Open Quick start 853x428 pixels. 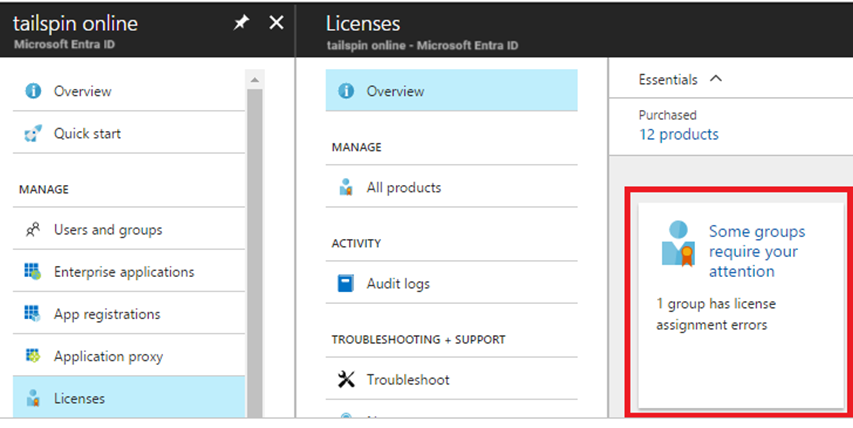pos(129,133)
